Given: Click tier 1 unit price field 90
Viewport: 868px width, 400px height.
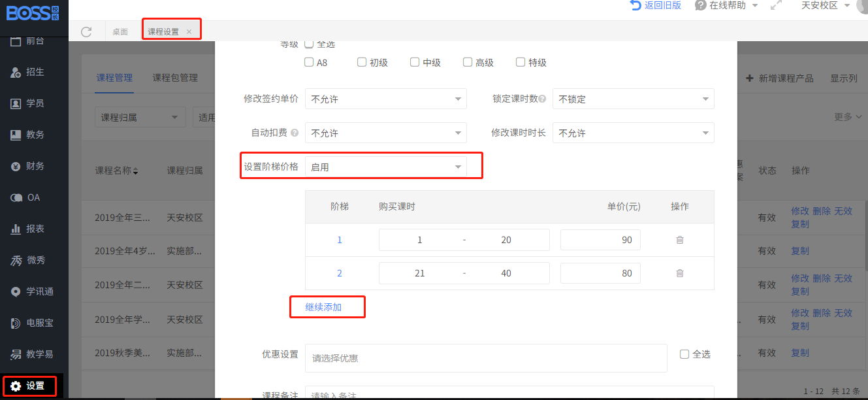Looking at the screenshot, I should 600,240.
